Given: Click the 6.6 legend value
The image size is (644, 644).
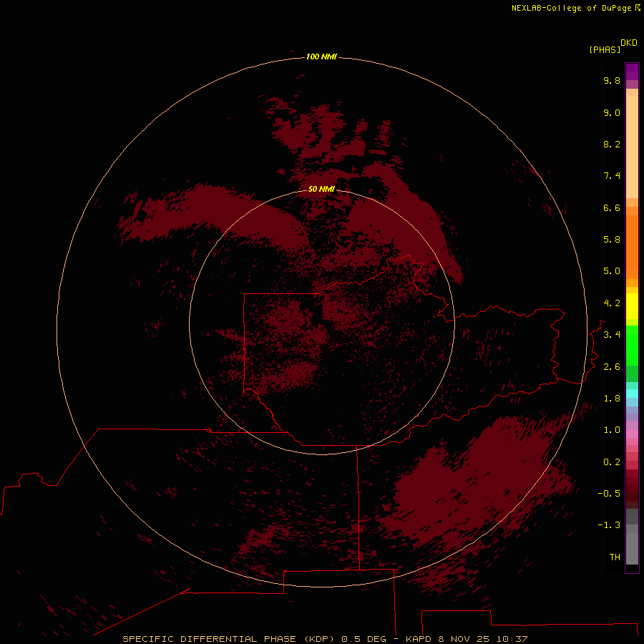Looking at the screenshot, I should click(612, 208).
